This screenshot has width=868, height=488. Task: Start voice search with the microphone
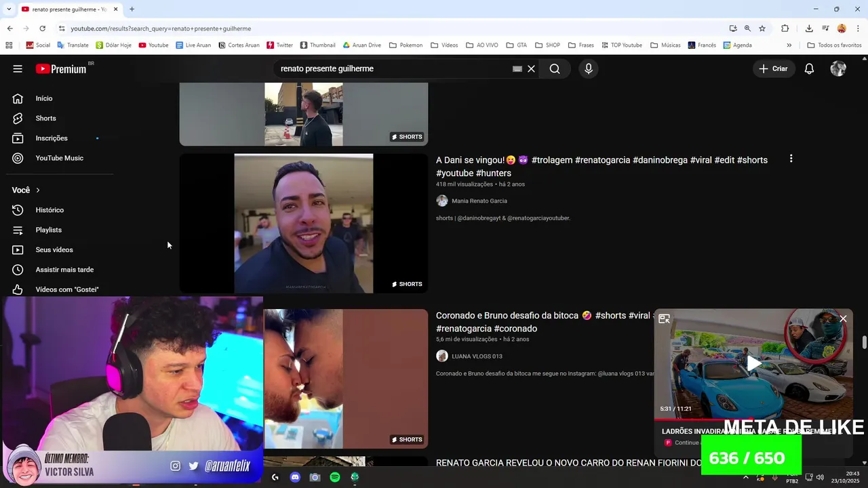(x=589, y=68)
